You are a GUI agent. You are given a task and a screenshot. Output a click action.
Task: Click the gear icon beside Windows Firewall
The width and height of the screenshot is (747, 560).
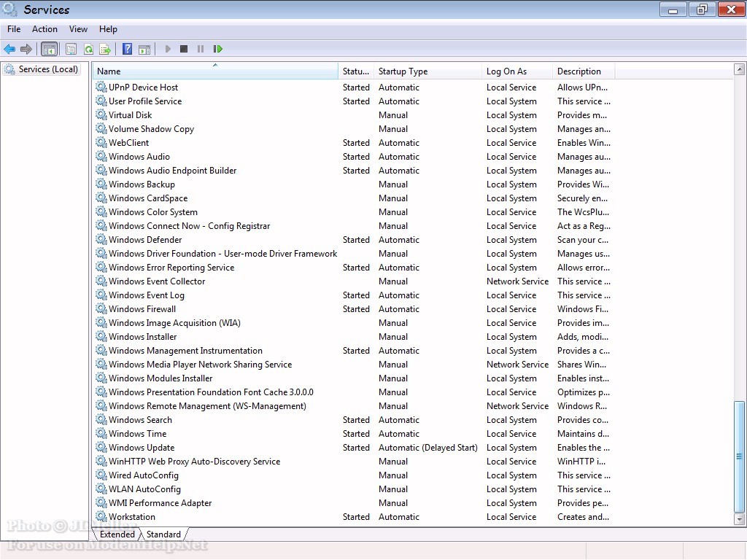(x=101, y=308)
